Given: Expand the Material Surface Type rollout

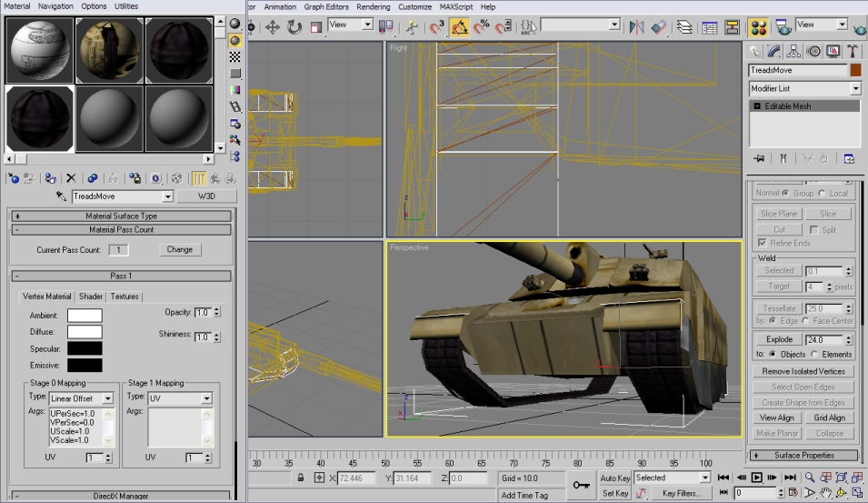Looking at the screenshot, I should tap(121, 216).
